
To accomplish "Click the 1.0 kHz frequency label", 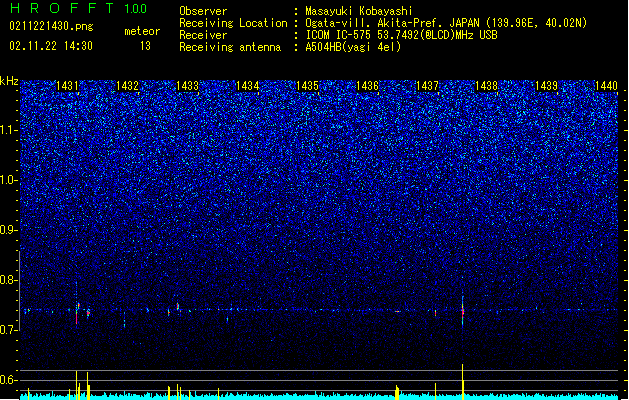I will tap(9, 180).
